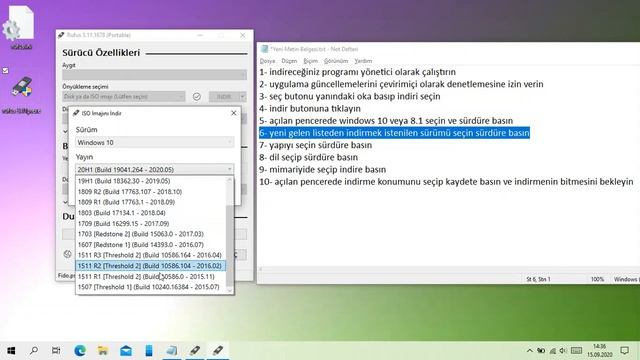Open the arrow beside Rufus İNDİR button
Image resolution: width=640 pixels, height=360 pixels.
tap(242, 97)
